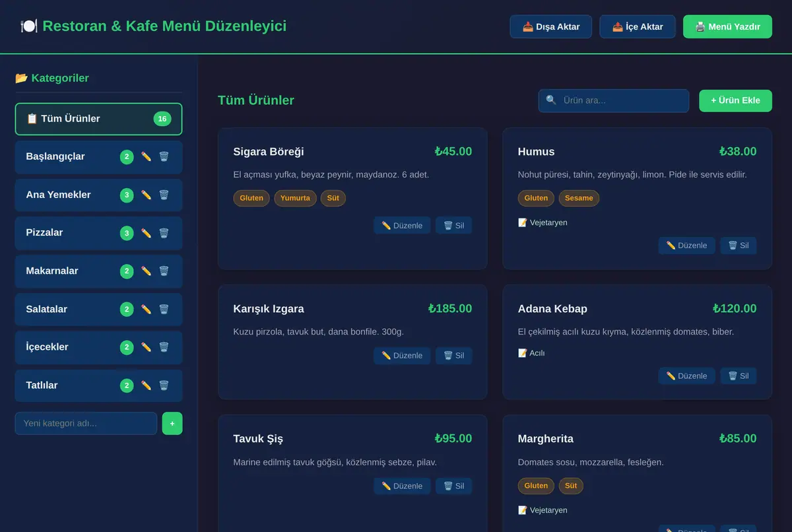The image size is (792, 532).
Task: Focus the Ürün ara search field
Action: (614, 100)
